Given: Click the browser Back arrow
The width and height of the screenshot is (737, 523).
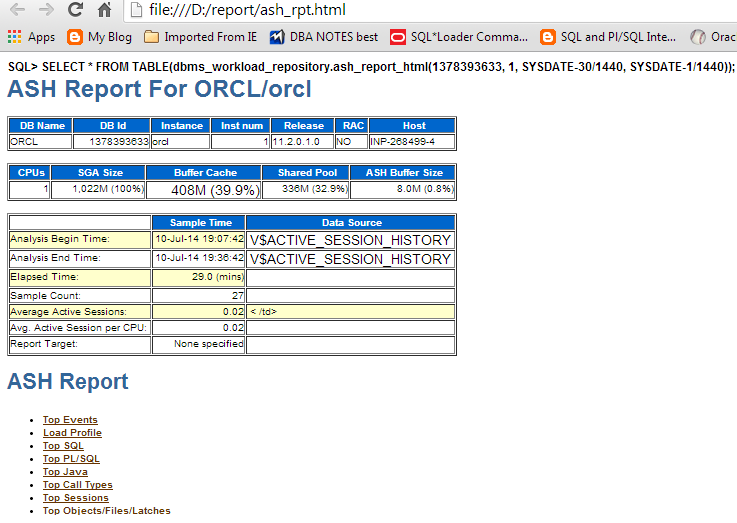Looking at the screenshot, I should point(17,9).
